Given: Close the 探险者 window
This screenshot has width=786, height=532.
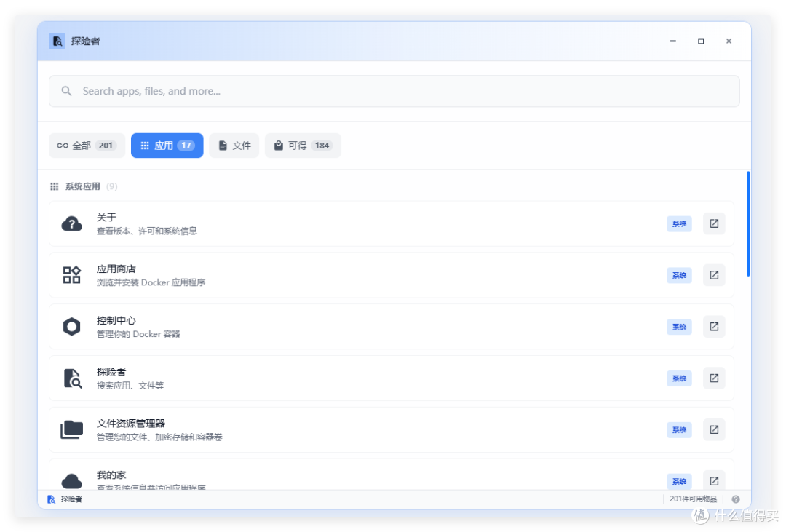Looking at the screenshot, I should [x=729, y=41].
